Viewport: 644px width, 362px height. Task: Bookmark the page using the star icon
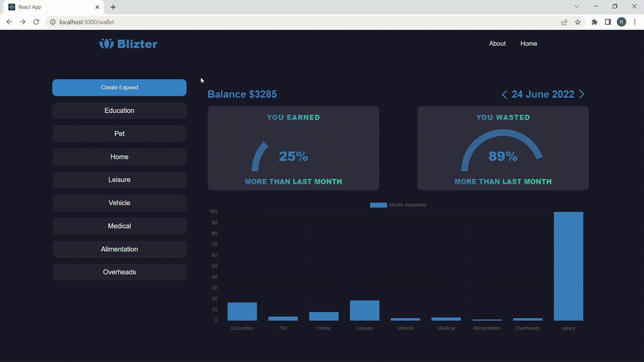pos(577,22)
